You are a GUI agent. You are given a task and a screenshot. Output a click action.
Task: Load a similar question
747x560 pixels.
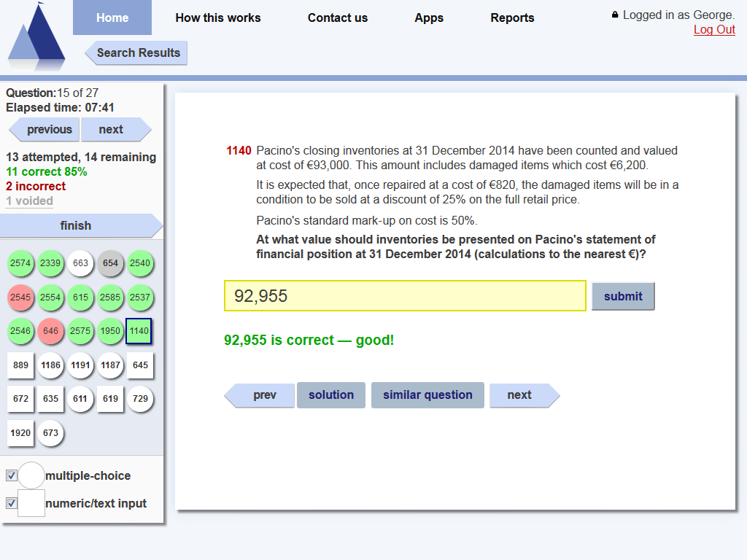[x=427, y=395]
